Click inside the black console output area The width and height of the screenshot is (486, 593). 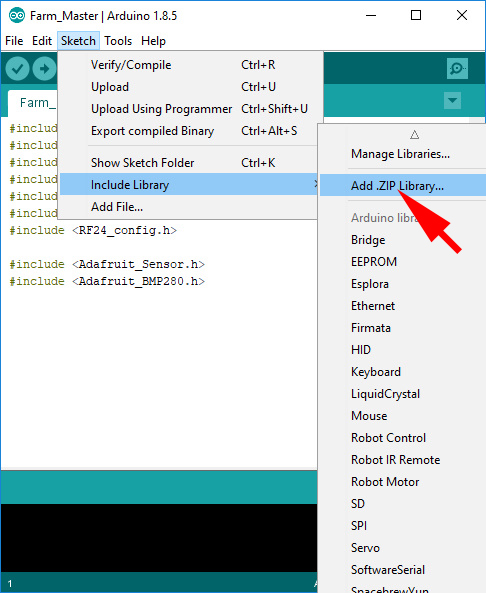pyautogui.click(x=159, y=538)
